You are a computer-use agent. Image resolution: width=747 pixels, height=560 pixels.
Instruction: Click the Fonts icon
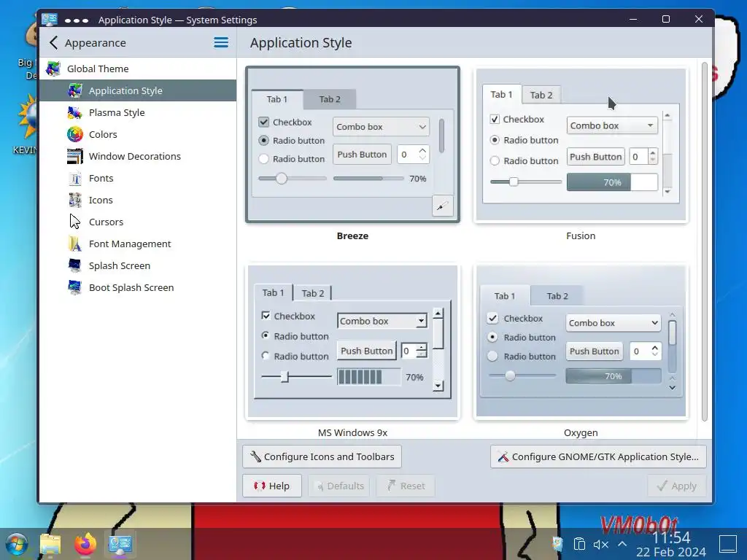click(x=75, y=178)
